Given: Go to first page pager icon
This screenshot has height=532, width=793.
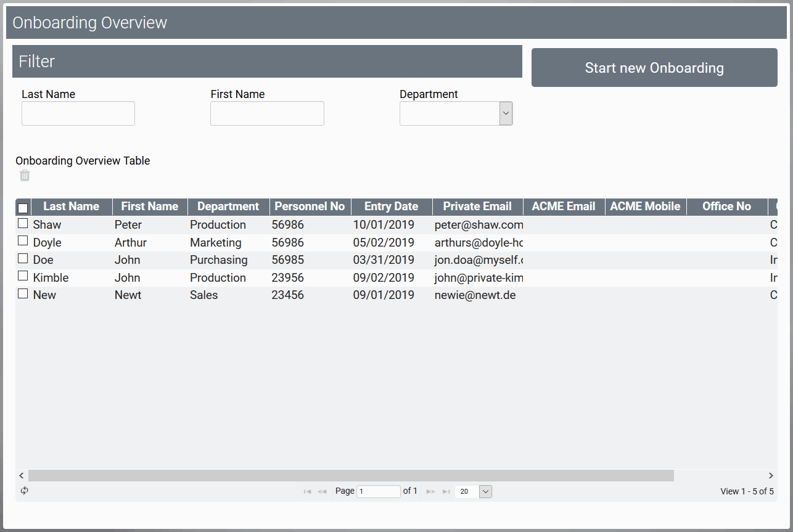Looking at the screenshot, I should (x=307, y=491).
